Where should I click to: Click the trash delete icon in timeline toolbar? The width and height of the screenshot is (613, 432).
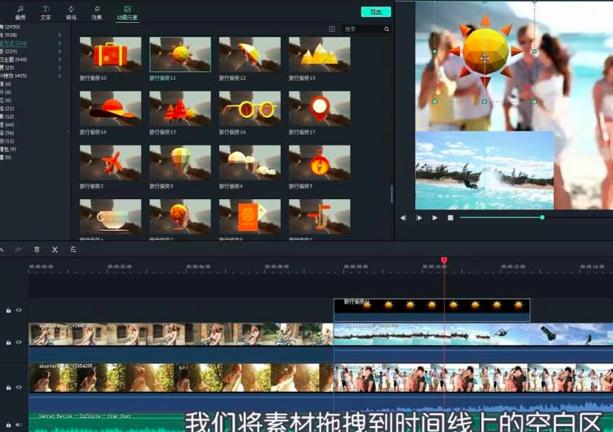37,249
